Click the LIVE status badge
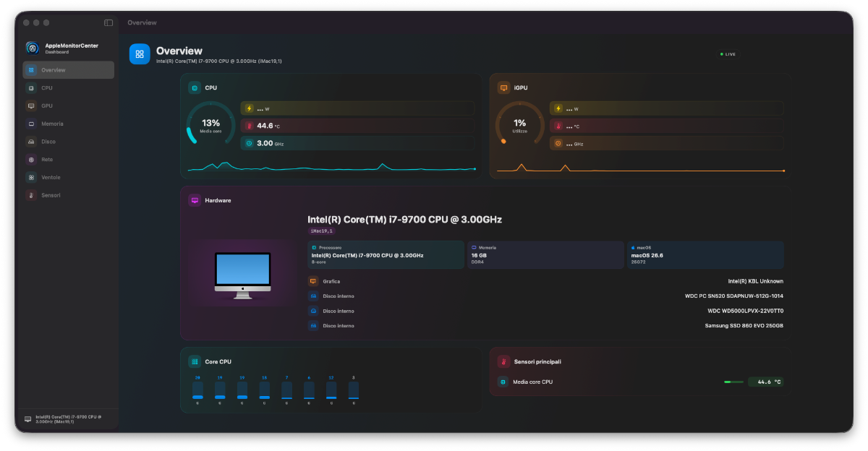 (728, 54)
